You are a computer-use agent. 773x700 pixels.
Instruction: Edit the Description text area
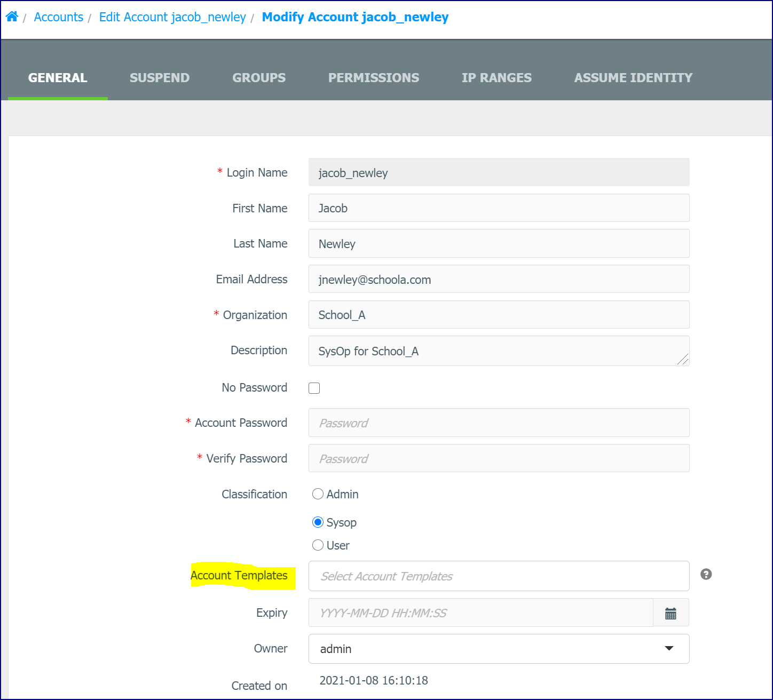[x=499, y=351]
